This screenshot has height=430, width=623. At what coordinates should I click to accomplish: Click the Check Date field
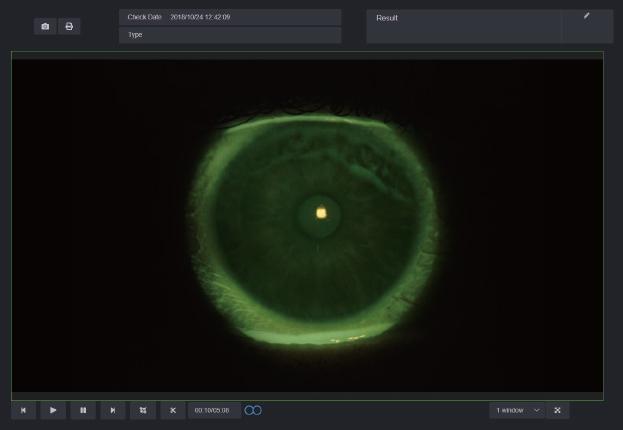[x=229, y=17]
